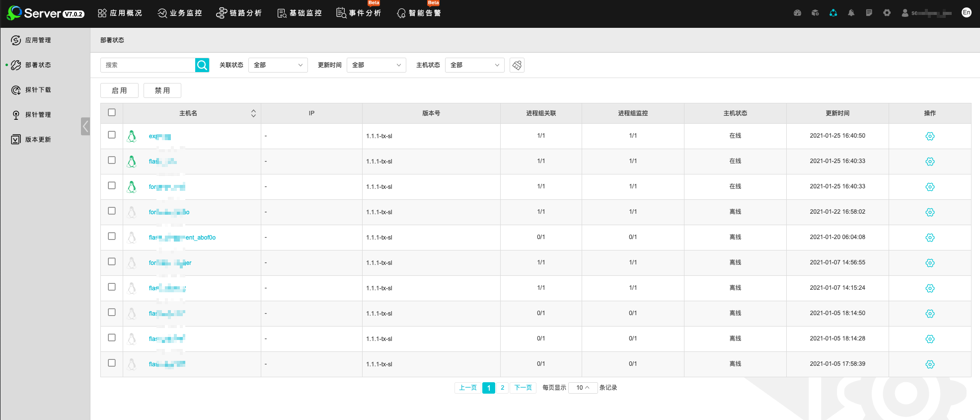The height and width of the screenshot is (420, 980).
Task: Check the row updated 2021-01-07 14:15:24
Action: click(112, 287)
